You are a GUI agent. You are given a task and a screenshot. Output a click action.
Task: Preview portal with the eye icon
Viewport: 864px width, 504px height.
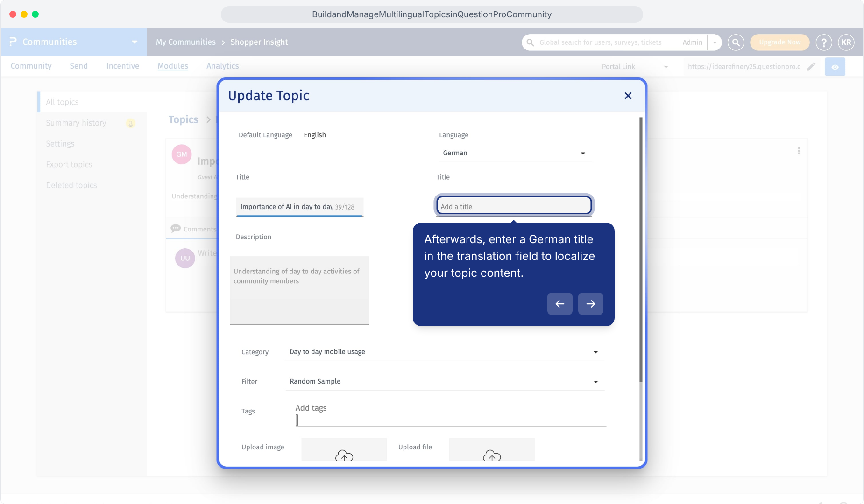coord(835,67)
